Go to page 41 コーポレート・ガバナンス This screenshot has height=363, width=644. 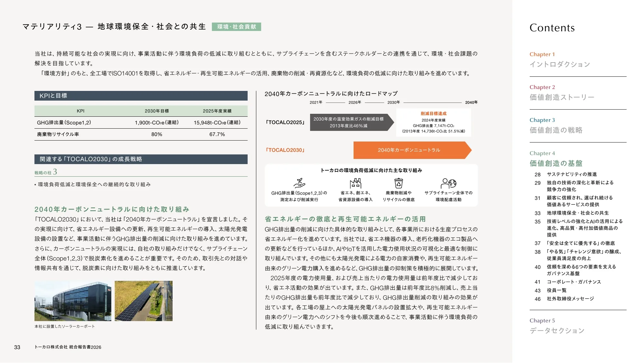(x=568, y=282)
